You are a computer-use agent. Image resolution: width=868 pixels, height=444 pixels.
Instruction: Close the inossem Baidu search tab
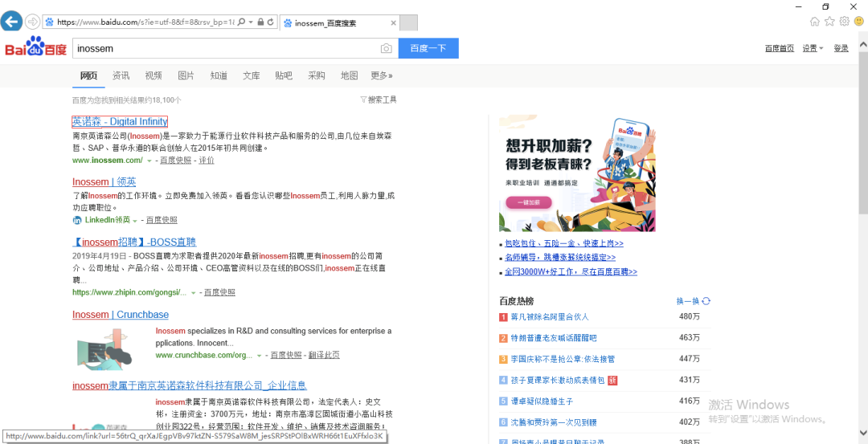[394, 23]
